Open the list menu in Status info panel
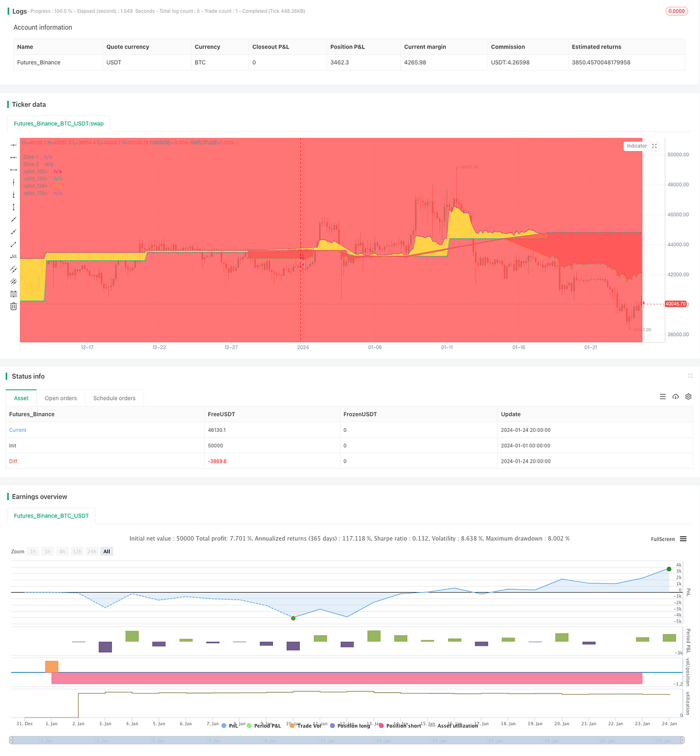Screen dimensions: 700x756 (x=663, y=397)
